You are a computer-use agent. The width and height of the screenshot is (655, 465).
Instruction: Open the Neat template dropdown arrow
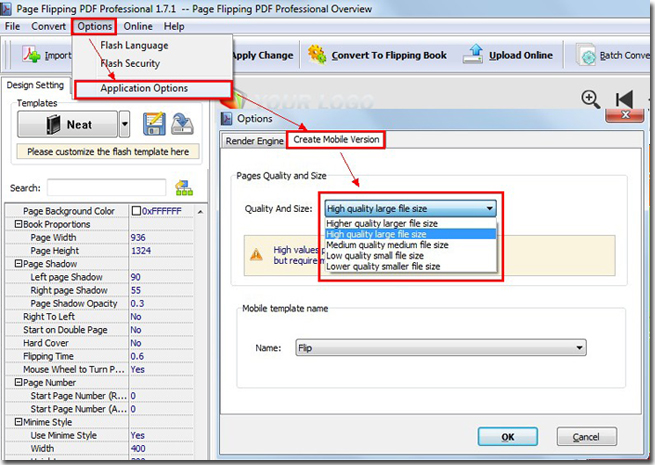(x=124, y=124)
